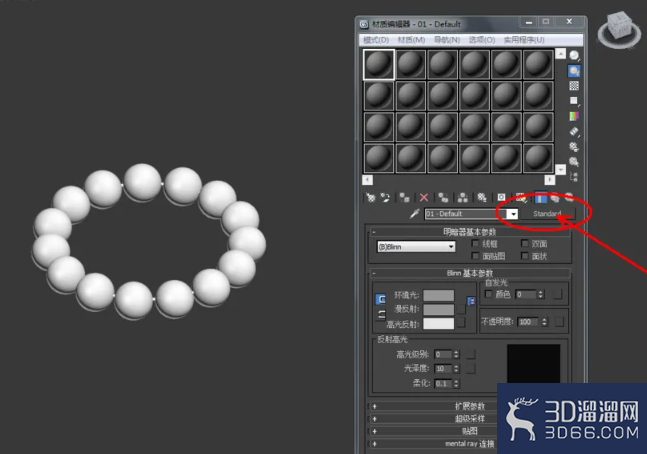
Task: Open the (B)Blinn shader dropdown
Action: [x=416, y=246]
